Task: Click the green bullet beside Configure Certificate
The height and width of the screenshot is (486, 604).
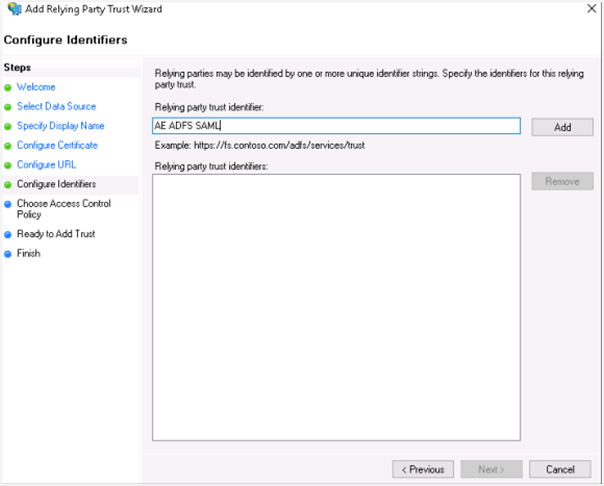Action: click(8, 146)
